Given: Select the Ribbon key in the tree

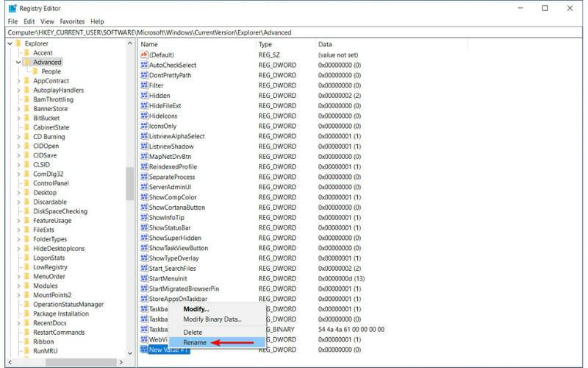Looking at the screenshot, I should [43, 342].
